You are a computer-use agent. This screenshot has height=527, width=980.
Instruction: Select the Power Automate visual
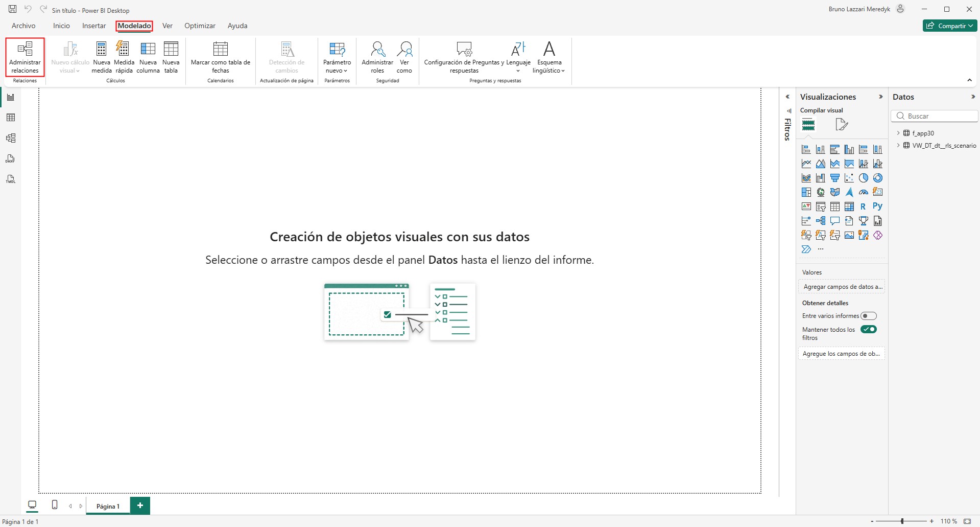pos(806,250)
